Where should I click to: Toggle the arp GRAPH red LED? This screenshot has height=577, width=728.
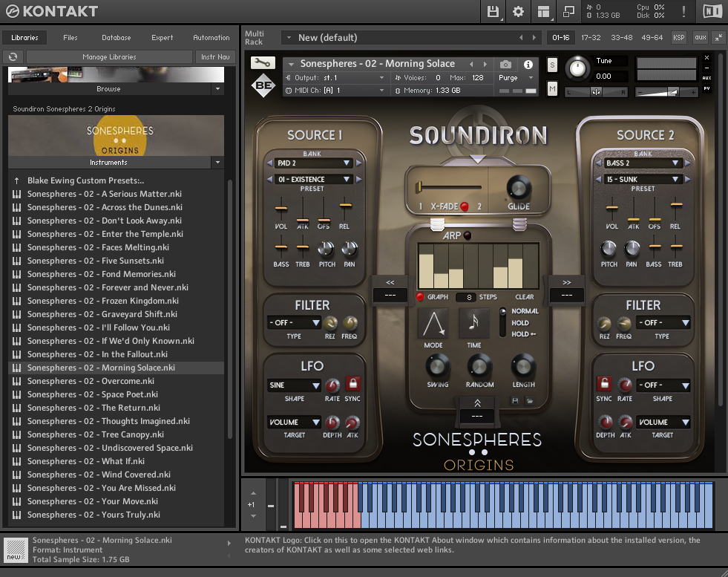[420, 297]
